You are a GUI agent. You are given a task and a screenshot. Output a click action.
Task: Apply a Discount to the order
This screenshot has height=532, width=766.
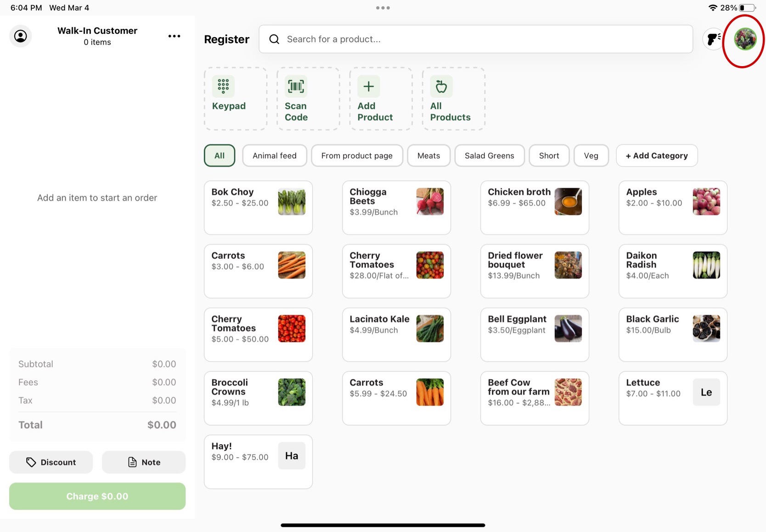pos(51,462)
